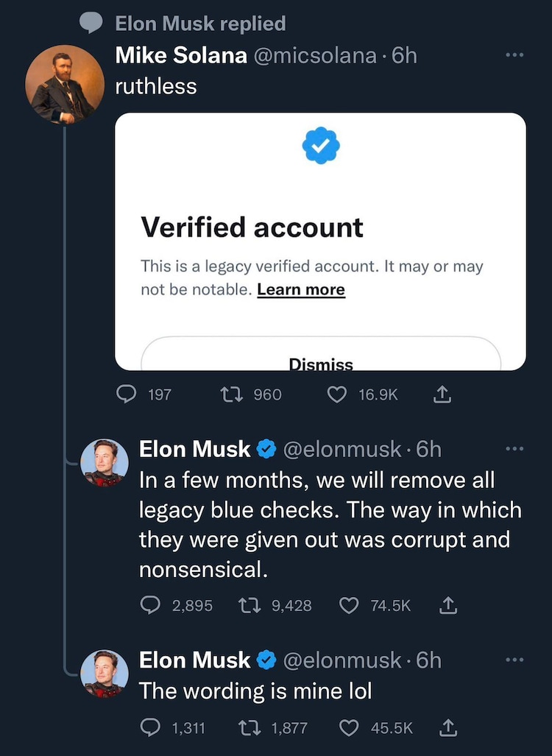Screen dimensions: 552x756
Task: Reply to "The wording is mine lol" tweet
Action: coord(152,728)
